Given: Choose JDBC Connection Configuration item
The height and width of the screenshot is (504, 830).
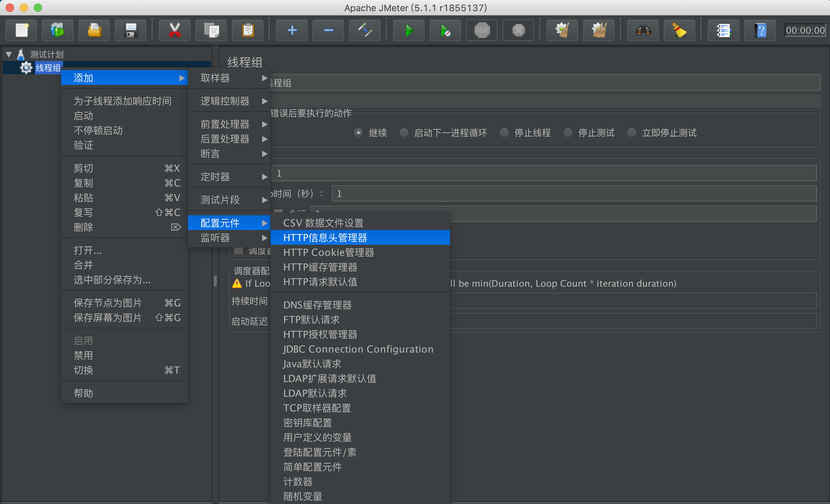Looking at the screenshot, I should 360,349.
